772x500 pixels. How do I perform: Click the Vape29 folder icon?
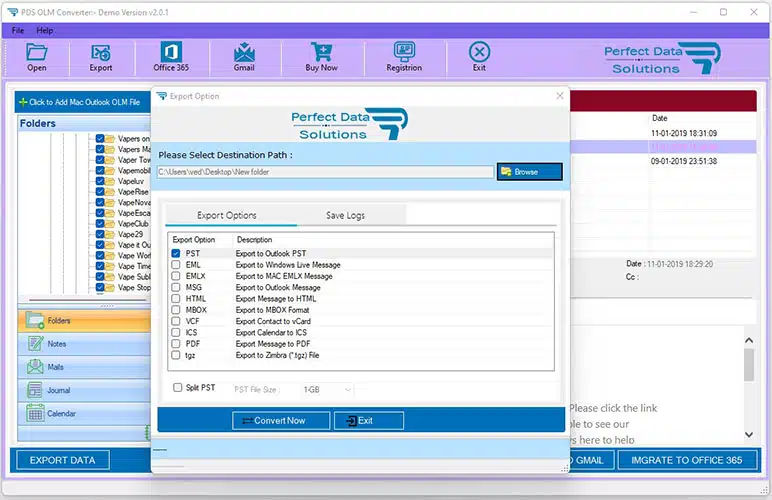tap(110, 234)
